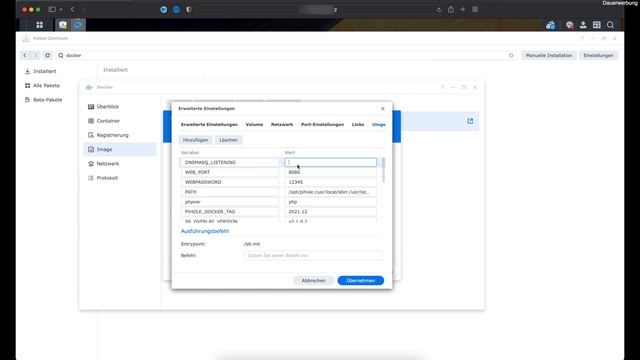640x360 pixels.
Task: Click the Abbrechen button
Action: click(x=313, y=280)
